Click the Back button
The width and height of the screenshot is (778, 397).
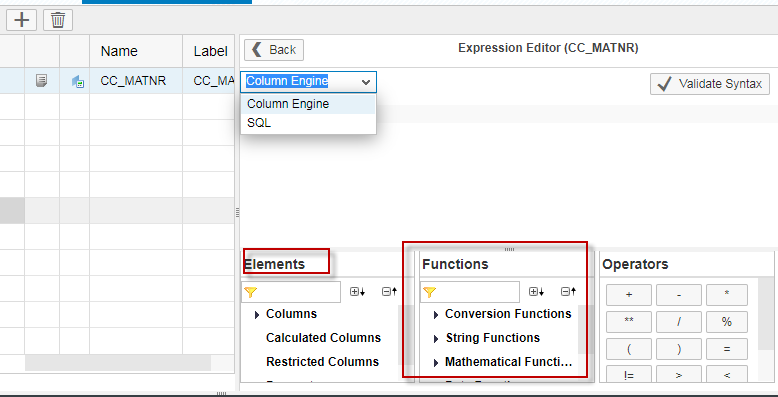coord(274,50)
